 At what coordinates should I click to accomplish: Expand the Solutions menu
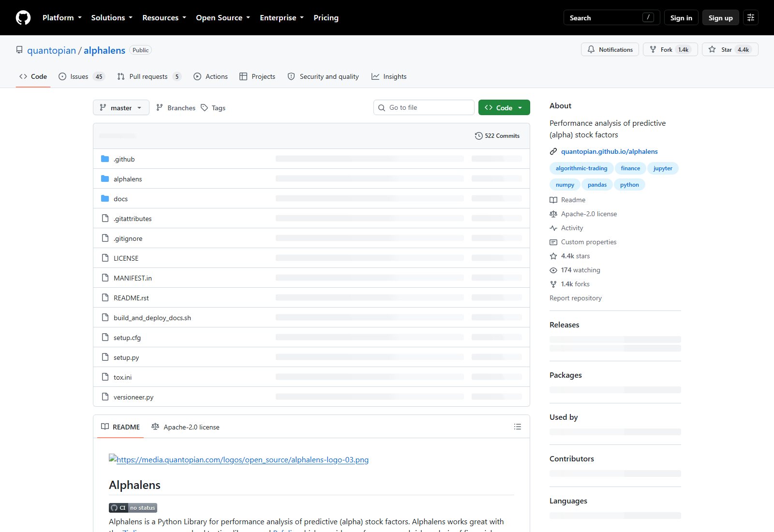coord(112,18)
